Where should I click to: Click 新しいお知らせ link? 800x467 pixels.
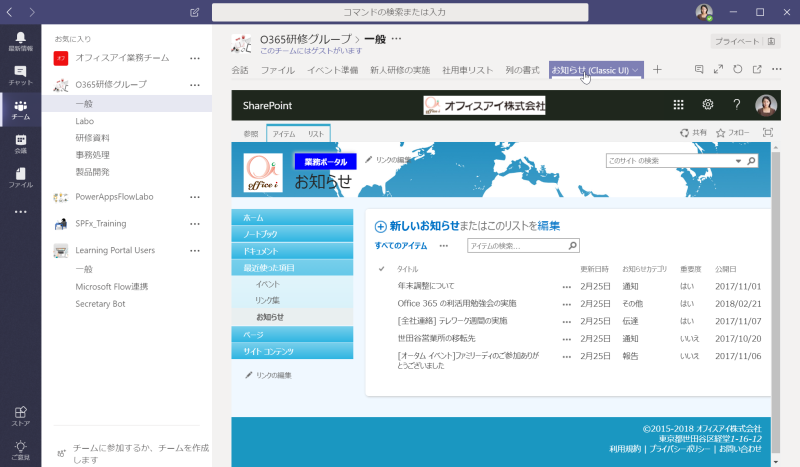click(424, 226)
